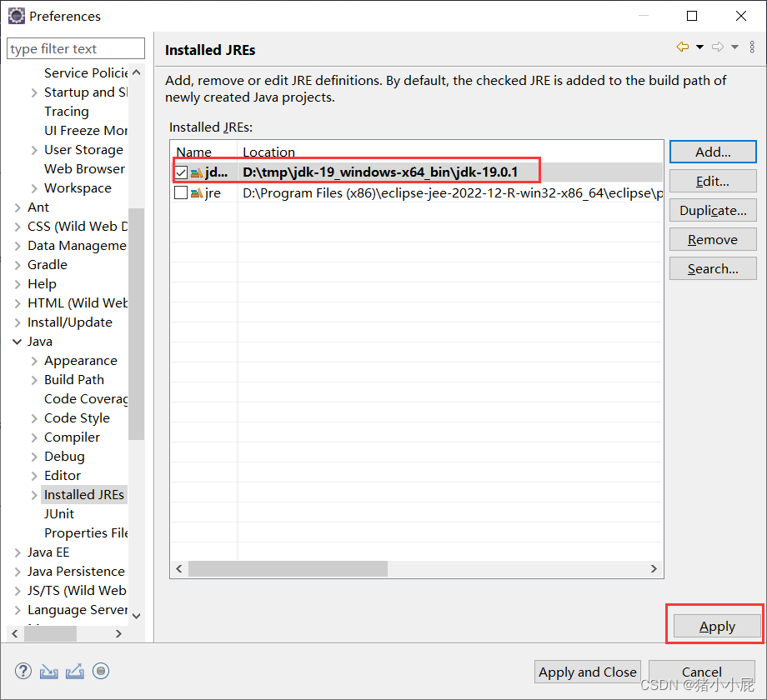767x700 pixels.
Task: Click Apply and Close button
Action: click(x=588, y=672)
